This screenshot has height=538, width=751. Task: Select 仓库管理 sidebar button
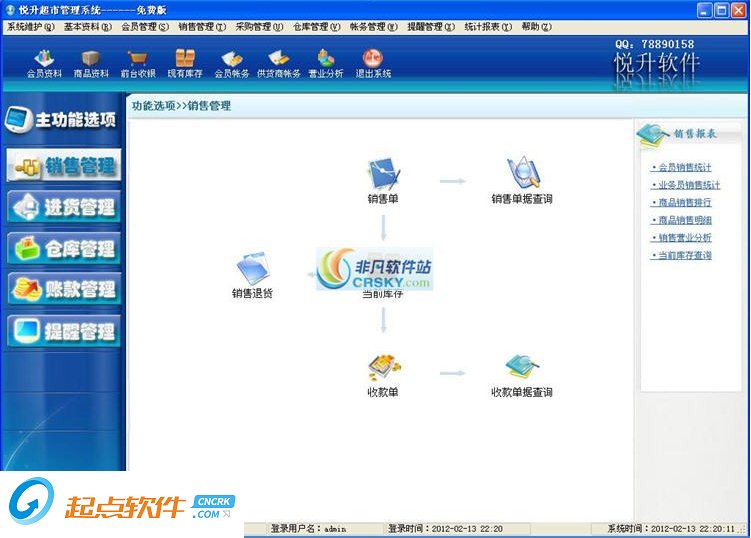pos(64,248)
